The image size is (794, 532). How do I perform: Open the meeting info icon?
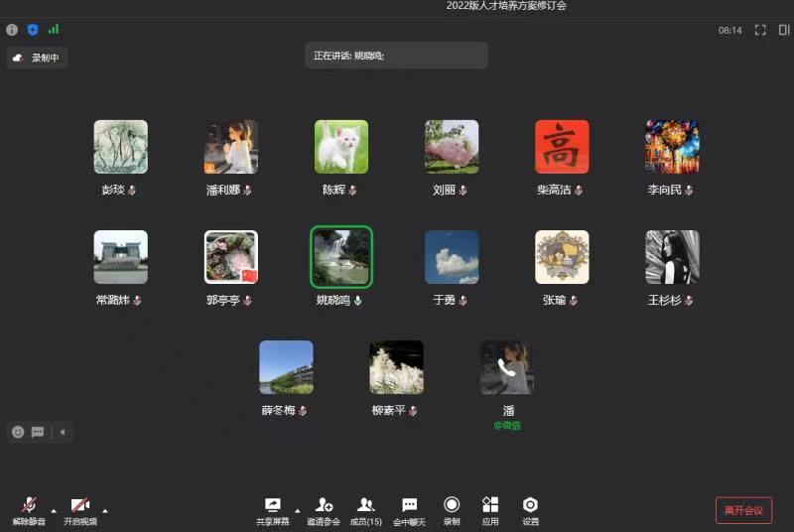[x=12, y=30]
